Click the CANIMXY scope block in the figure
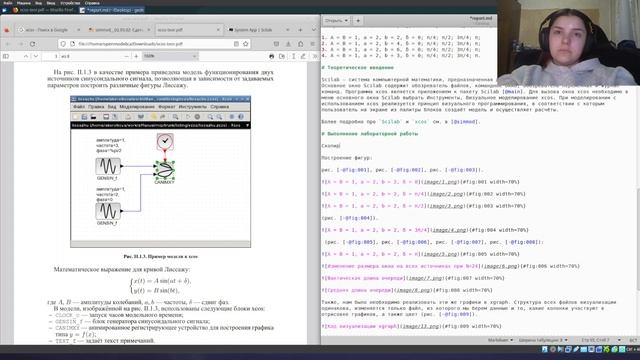This screenshot has height=360, width=640. click(x=164, y=171)
